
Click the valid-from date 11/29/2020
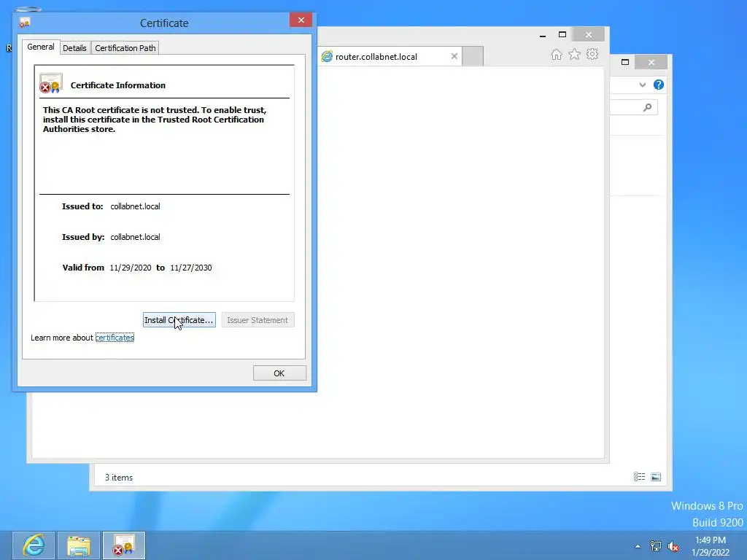131,268
